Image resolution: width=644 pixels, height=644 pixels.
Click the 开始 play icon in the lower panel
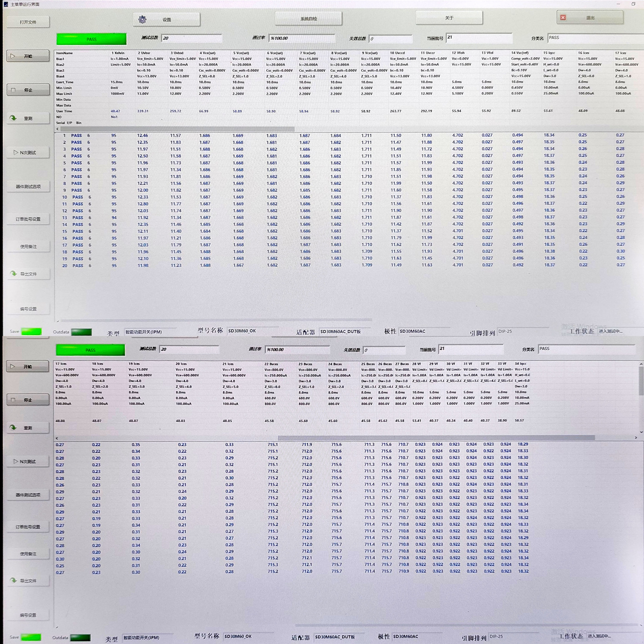point(13,366)
